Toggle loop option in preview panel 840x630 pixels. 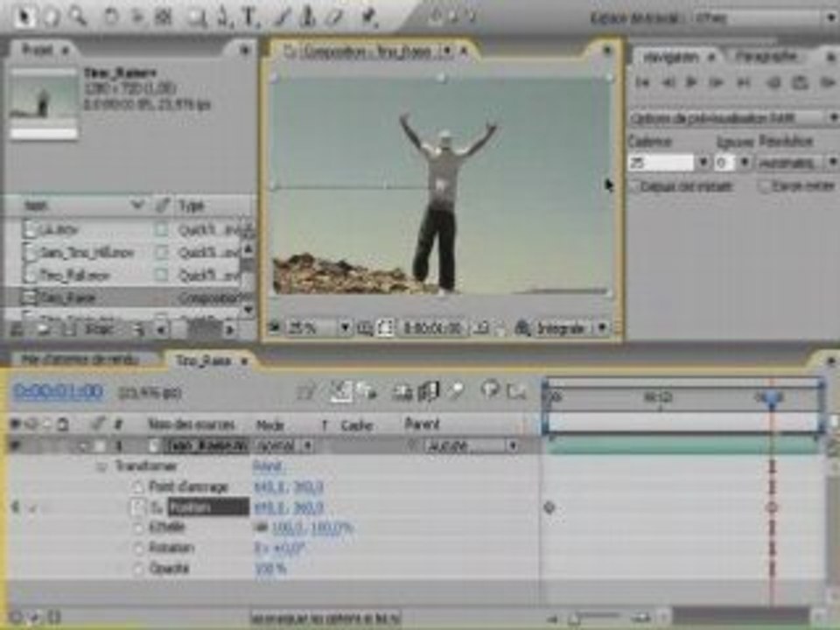pos(800,82)
